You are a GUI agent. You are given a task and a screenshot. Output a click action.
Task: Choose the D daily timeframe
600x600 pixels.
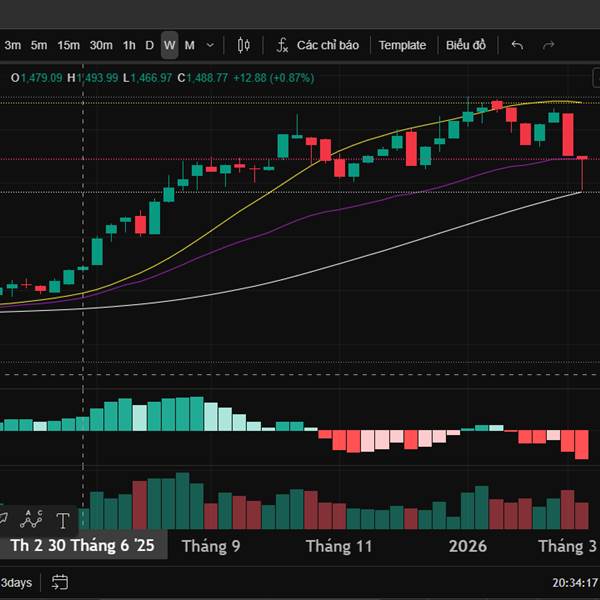pyautogui.click(x=150, y=45)
